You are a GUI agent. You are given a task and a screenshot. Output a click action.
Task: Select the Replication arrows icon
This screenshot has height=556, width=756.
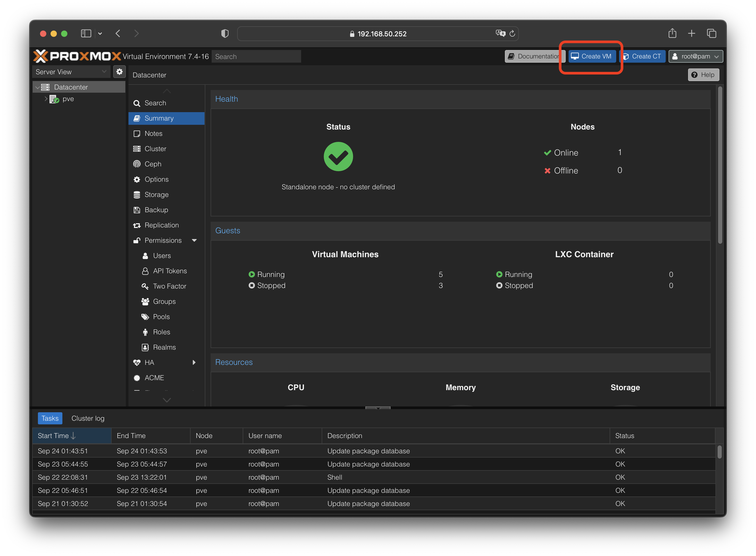(137, 225)
